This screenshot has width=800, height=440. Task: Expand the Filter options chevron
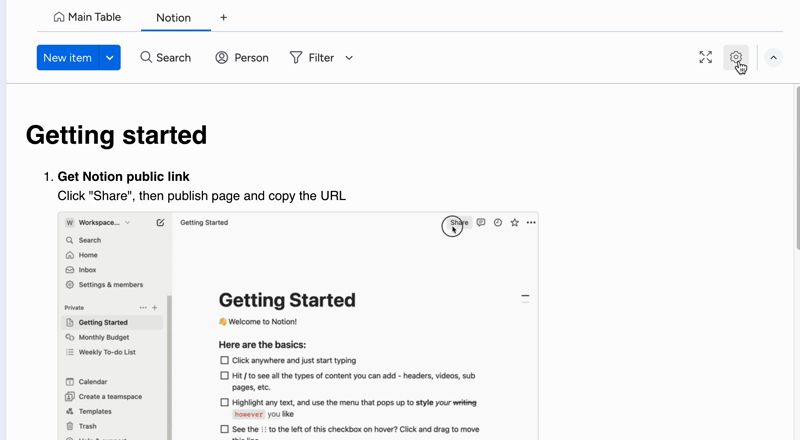pyautogui.click(x=349, y=58)
